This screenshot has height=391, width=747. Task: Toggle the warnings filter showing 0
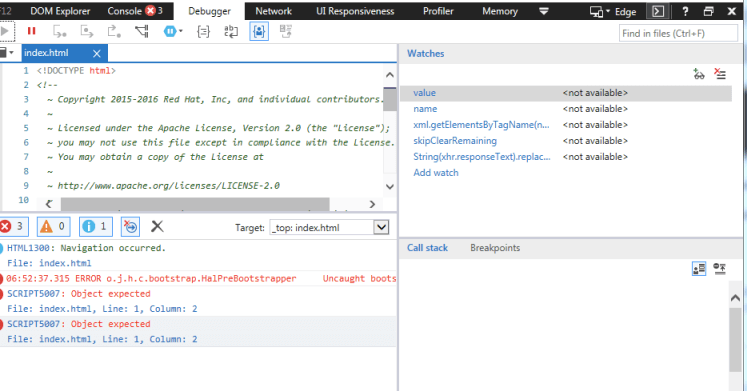point(53,226)
